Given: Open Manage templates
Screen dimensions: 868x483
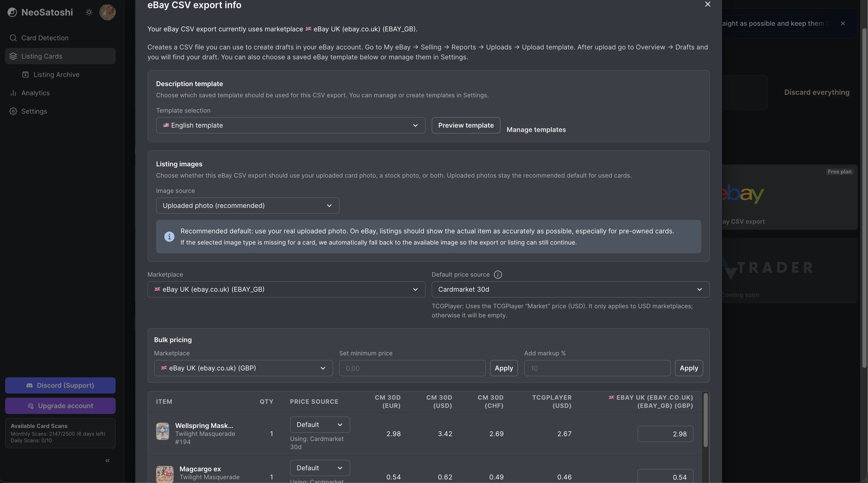Looking at the screenshot, I should [x=536, y=129].
